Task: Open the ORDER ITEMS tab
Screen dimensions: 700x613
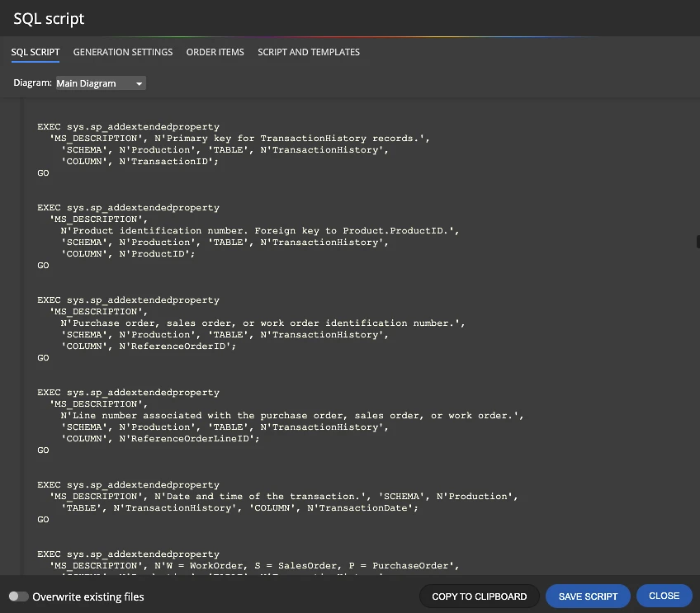Action: tap(215, 52)
